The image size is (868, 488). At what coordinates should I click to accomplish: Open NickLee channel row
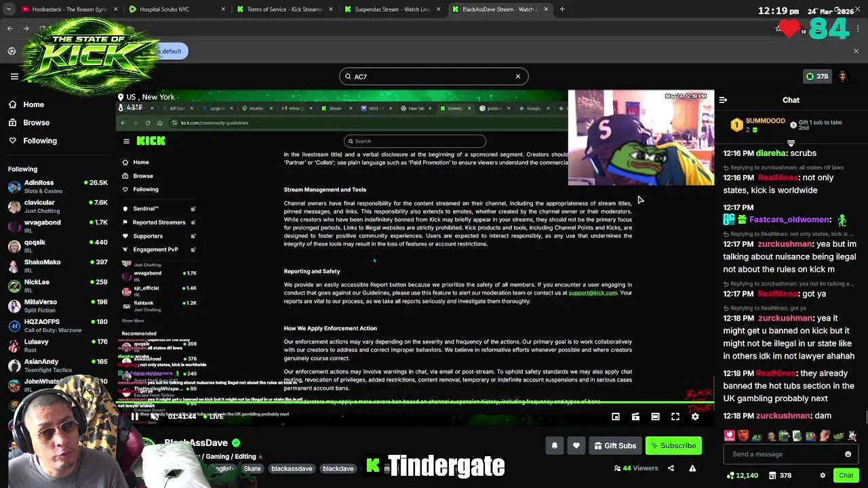point(58,285)
